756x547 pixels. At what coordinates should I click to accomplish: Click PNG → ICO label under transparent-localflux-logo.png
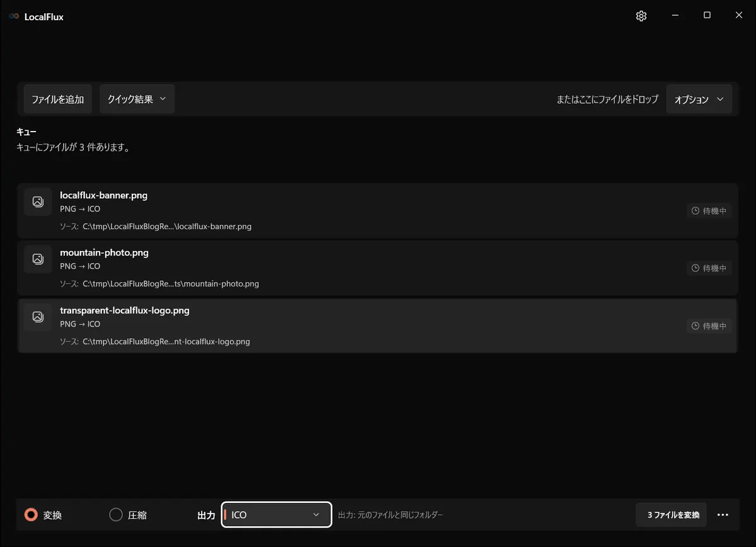point(80,324)
